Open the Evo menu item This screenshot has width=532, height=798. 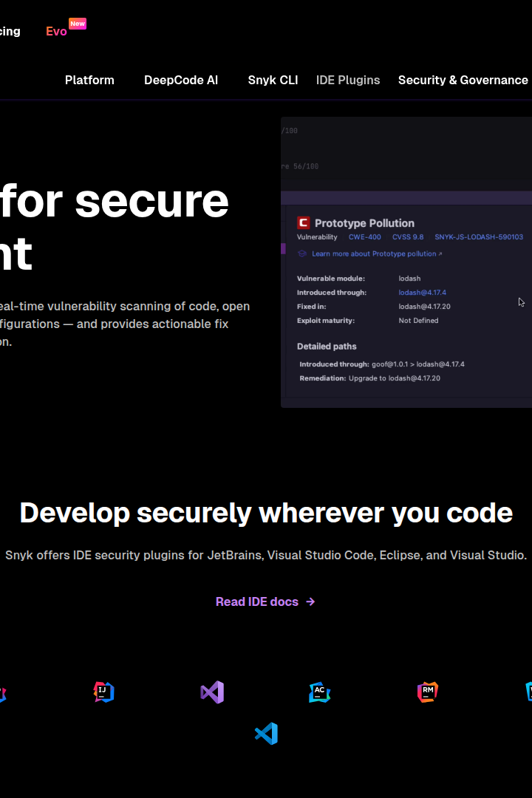56,31
